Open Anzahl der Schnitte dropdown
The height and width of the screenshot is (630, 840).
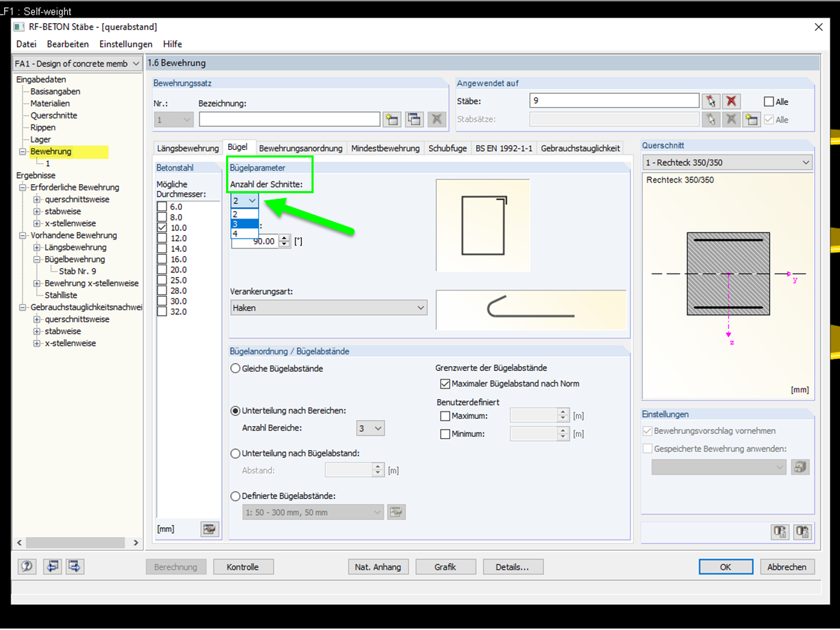[244, 200]
